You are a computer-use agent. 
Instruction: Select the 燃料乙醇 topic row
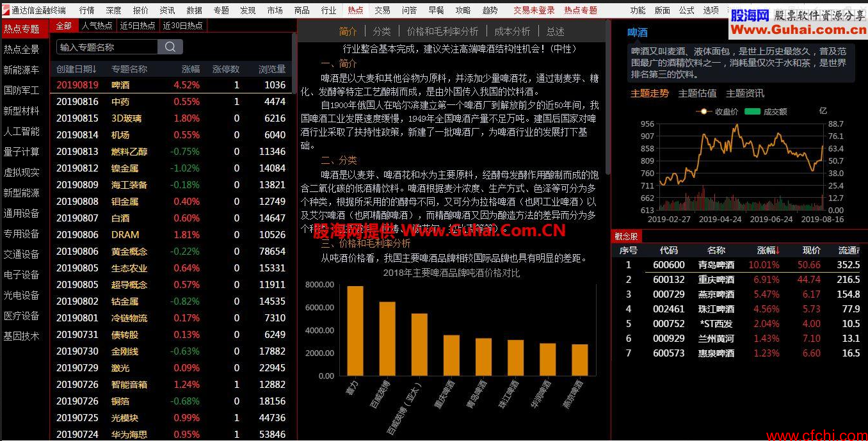tap(171, 151)
